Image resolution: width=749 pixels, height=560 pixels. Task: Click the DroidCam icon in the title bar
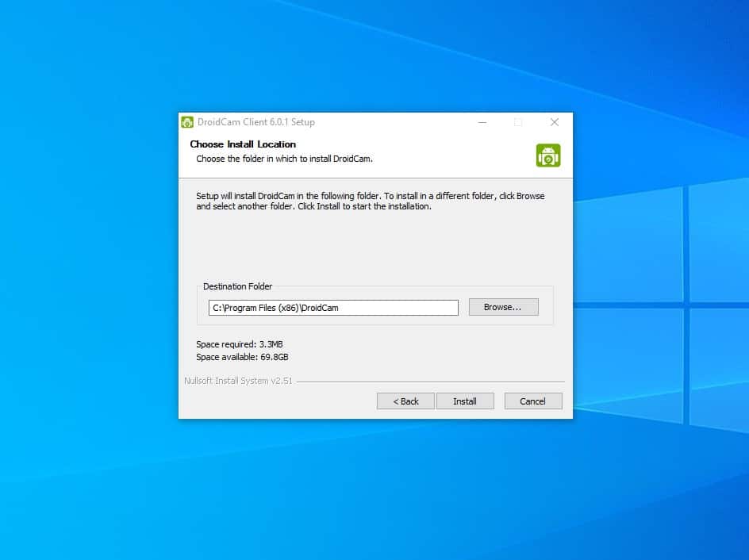(187, 122)
